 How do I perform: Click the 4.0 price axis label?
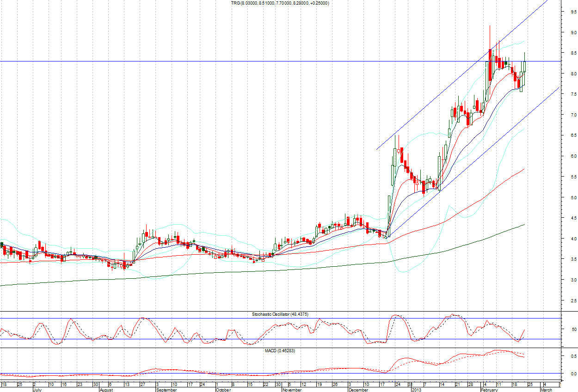click(573, 239)
